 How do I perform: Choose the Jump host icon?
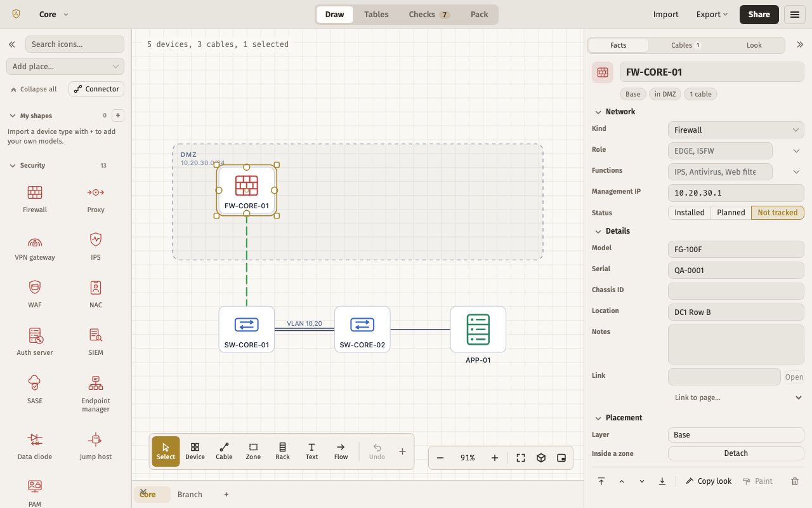click(96, 446)
